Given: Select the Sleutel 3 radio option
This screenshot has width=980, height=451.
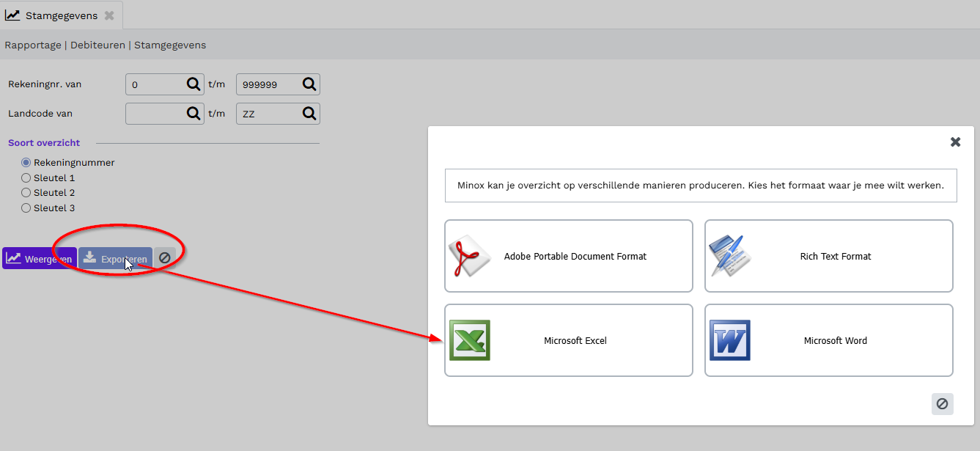Looking at the screenshot, I should [26, 208].
